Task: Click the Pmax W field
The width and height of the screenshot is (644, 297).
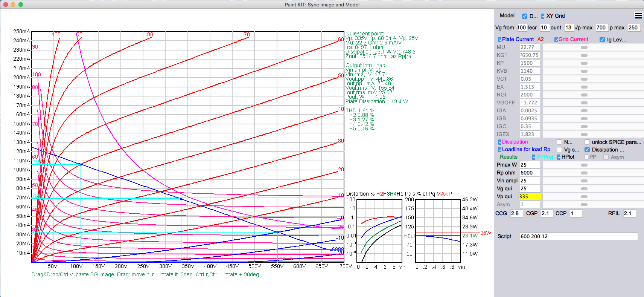Action: pyautogui.click(x=530, y=165)
